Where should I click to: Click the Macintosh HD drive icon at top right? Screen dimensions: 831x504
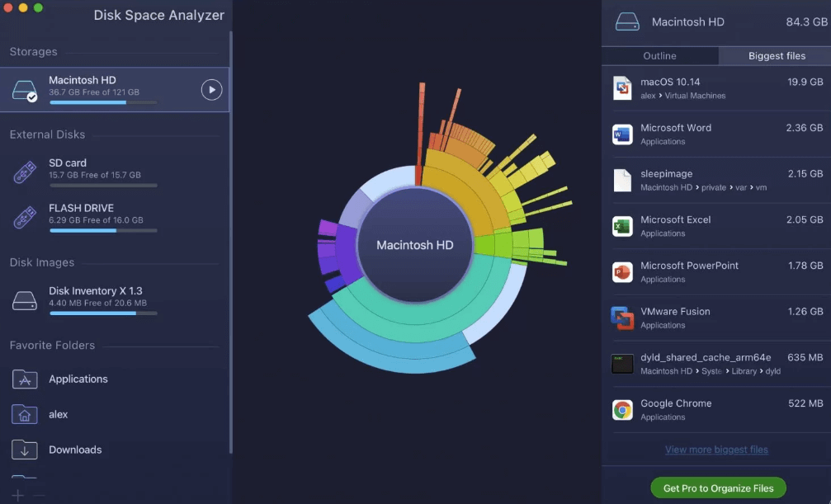tap(626, 22)
